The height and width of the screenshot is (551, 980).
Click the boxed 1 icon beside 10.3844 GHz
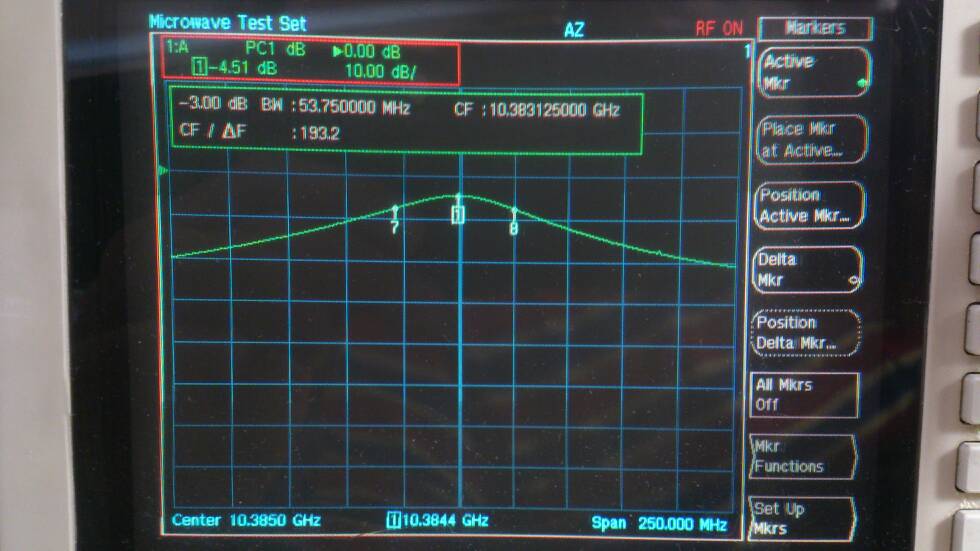[x=393, y=520]
